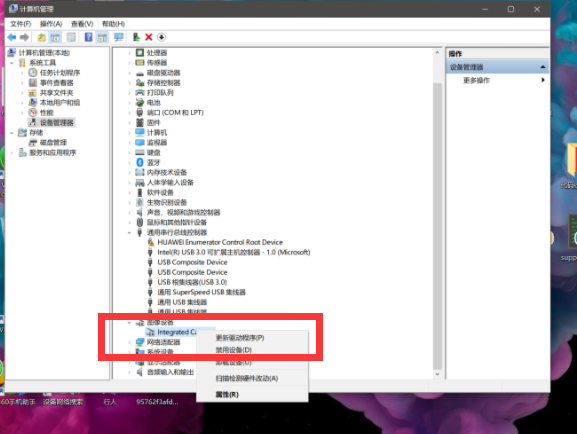Select 通用 SuperSpeed USB 集线器 device
Viewport: 577px width, 434px height.
pyautogui.click(x=201, y=292)
